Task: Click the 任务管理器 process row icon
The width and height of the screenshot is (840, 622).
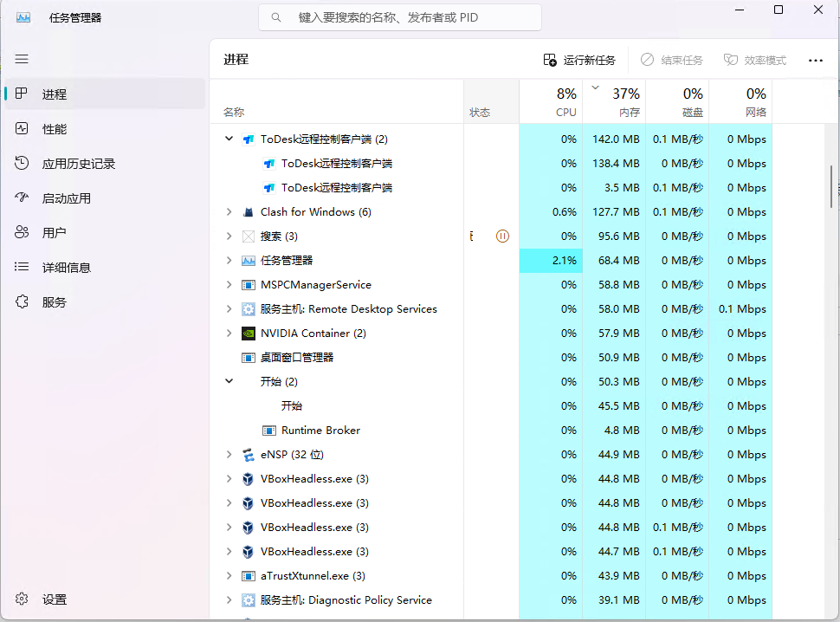Action: 249,261
